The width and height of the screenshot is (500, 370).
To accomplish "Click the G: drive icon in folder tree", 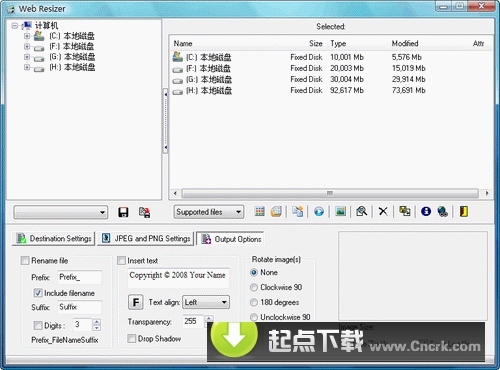I will click(x=39, y=58).
